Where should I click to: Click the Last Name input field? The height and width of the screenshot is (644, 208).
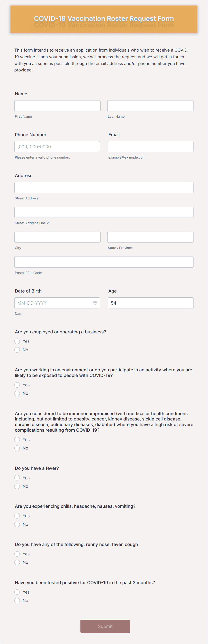[x=150, y=105]
